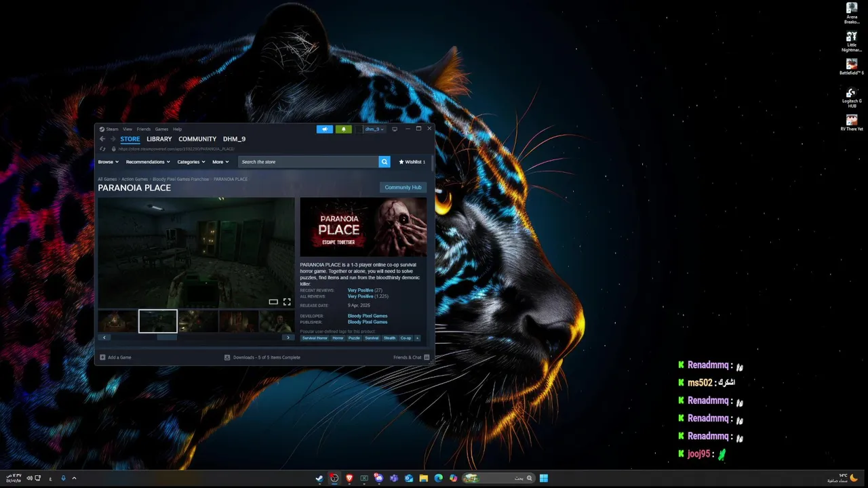Open File Explorer from the taskbar
Viewport: 868px width, 488px height.
(424, 478)
